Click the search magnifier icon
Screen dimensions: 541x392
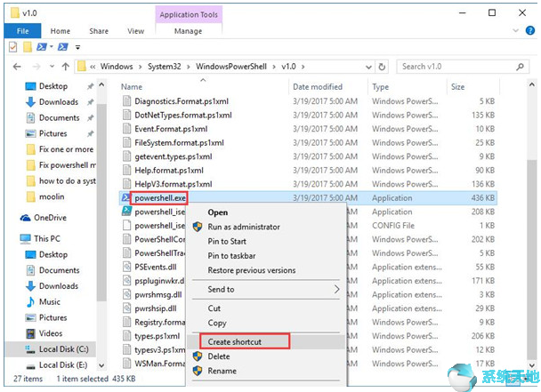pos(520,67)
